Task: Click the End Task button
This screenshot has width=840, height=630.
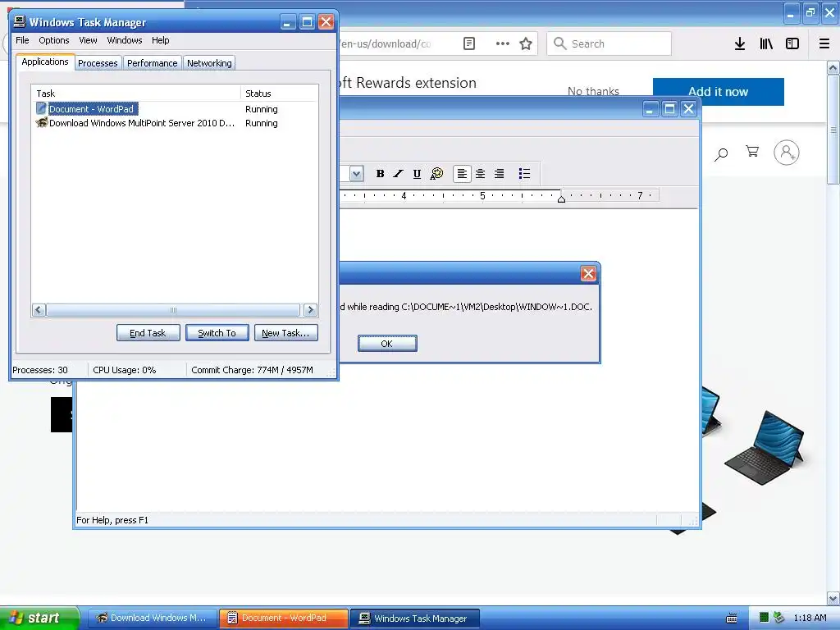Action: (x=148, y=333)
